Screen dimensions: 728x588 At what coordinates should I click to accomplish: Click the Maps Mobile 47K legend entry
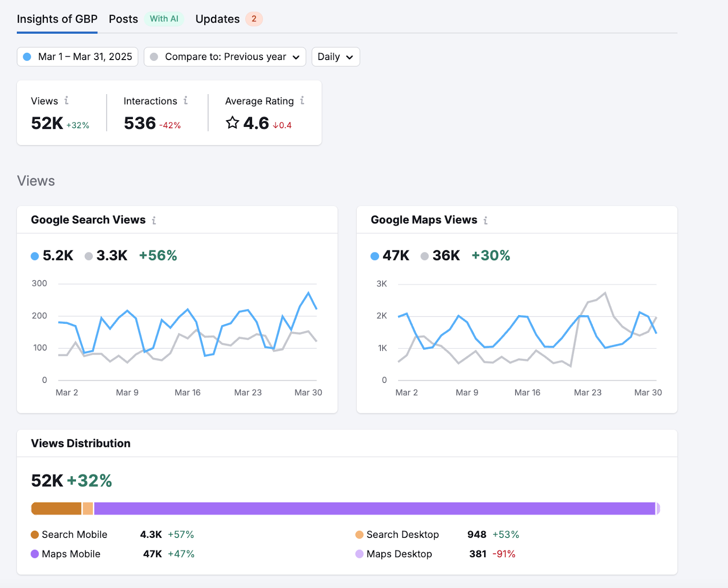pyautogui.click(x=71, y=554)
